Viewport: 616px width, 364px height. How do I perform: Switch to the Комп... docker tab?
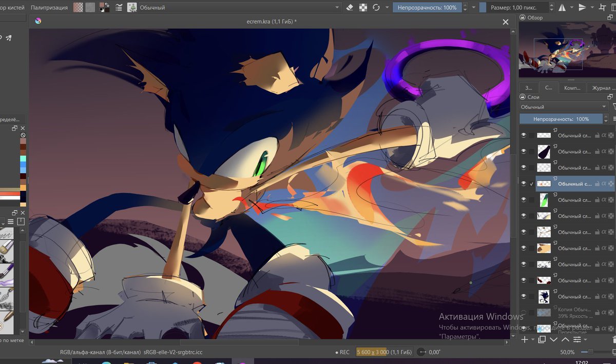(572, 88)
